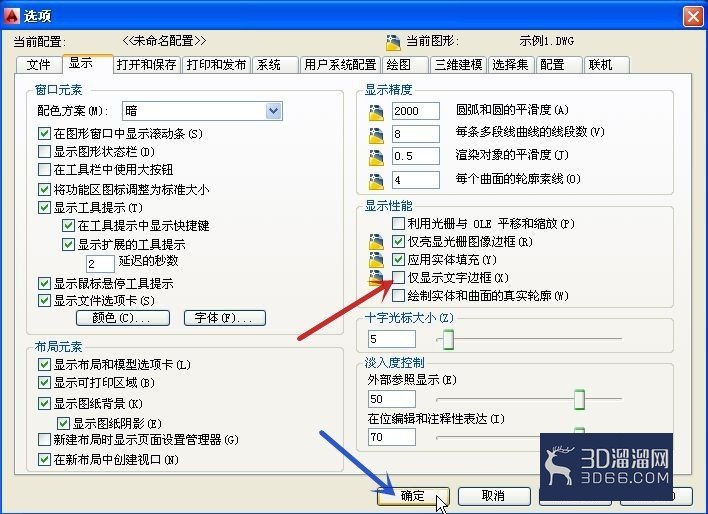
Task: Click the 每个曲面的轮廓素线 field showing 4
Action: coord(415,180)
